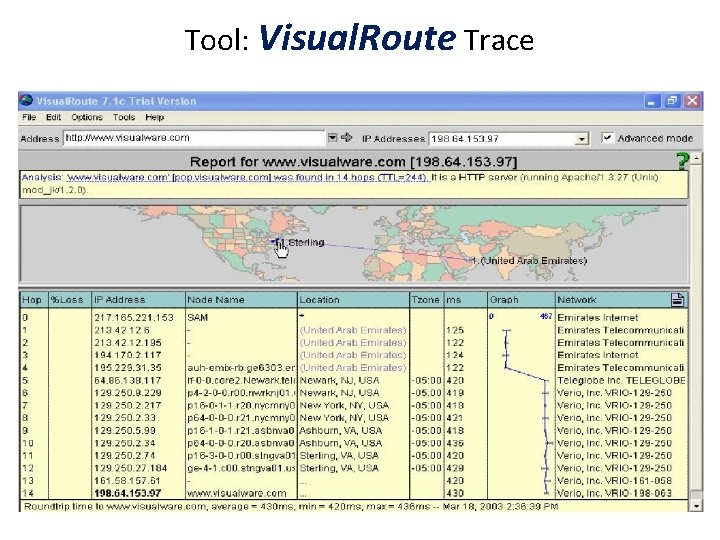Viewport: 720px width, 540px height.
Task: Click the world map route display
Action: pos(354,244)
